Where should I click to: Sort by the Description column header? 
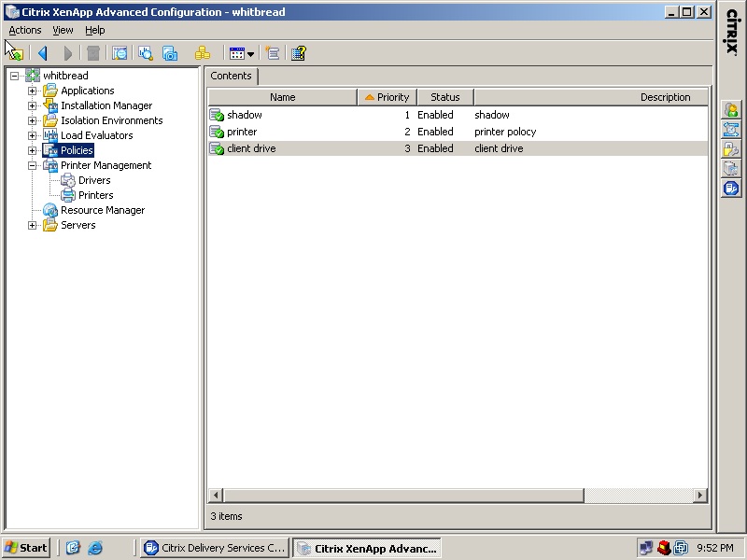point(591,97)
